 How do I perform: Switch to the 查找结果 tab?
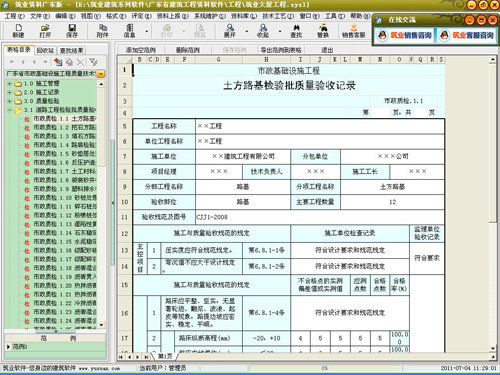pos(71,50)
